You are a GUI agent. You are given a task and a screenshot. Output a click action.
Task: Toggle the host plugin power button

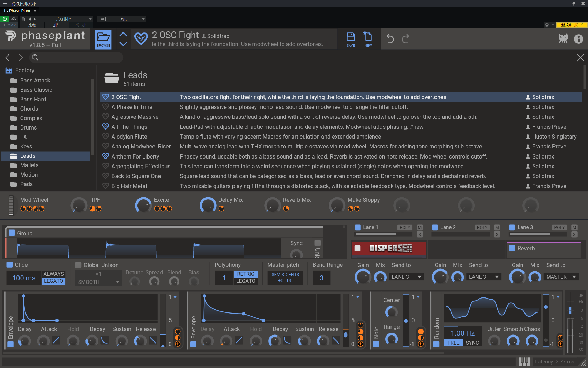click(5, 19)
